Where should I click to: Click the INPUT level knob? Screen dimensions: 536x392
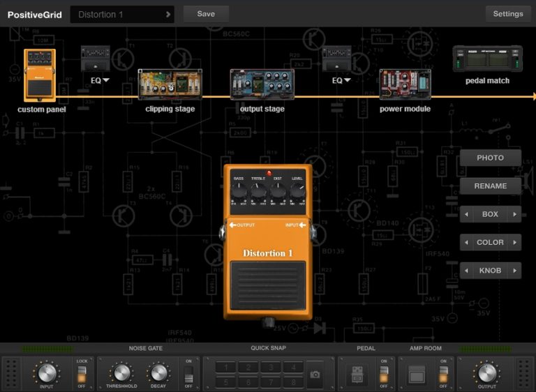click(47, 372)
